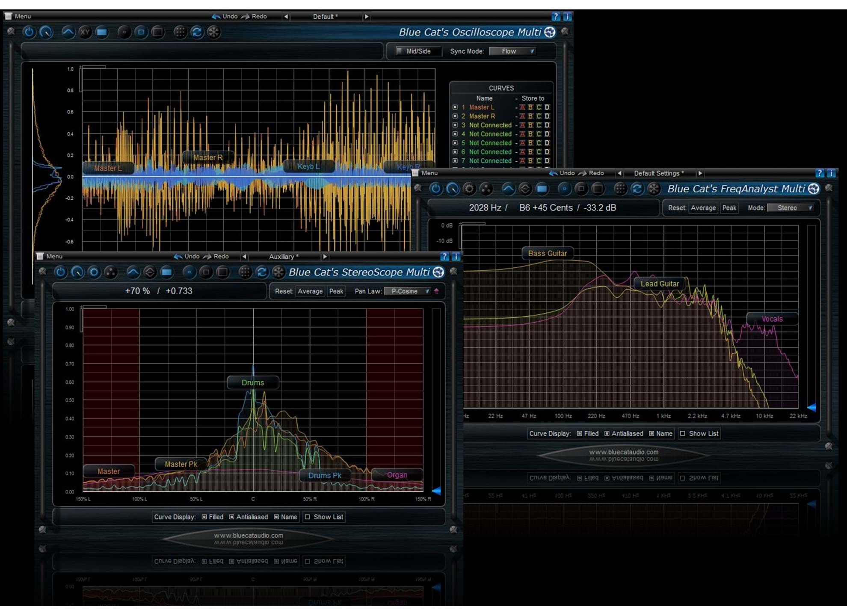The height and width of the screenshot is (616, 847).
Task: Click the Oscilloscope refresh arrows icon
Action: [x=197, y=32]
